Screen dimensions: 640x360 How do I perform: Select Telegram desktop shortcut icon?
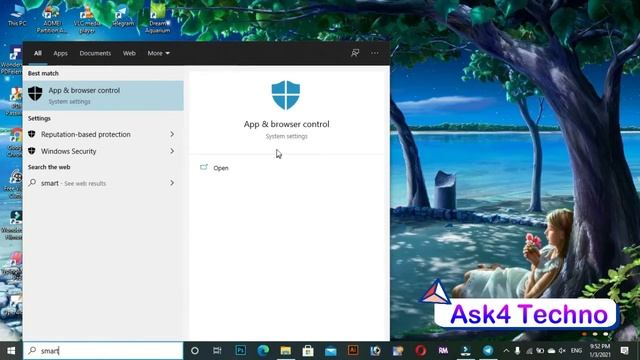122,16
